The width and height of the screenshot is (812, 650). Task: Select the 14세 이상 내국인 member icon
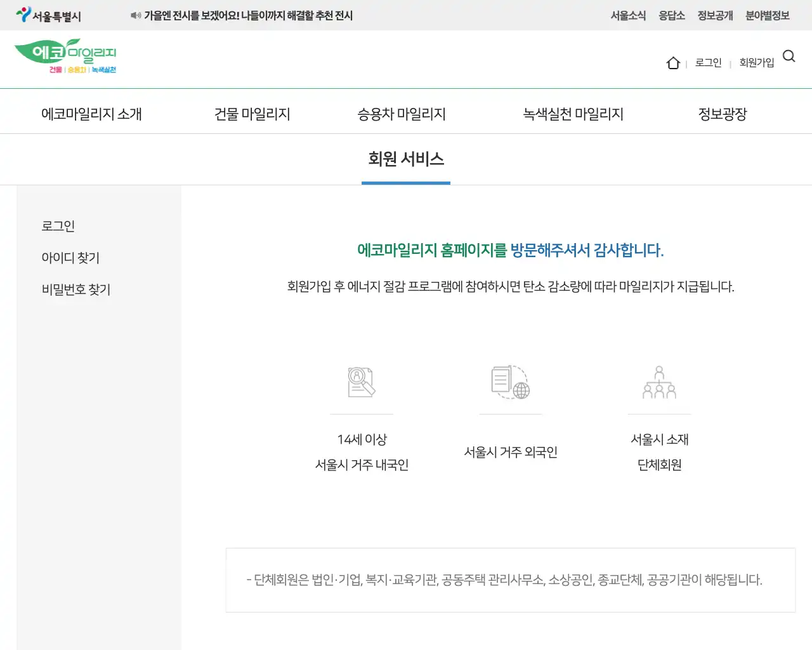[x=362, y=382]
